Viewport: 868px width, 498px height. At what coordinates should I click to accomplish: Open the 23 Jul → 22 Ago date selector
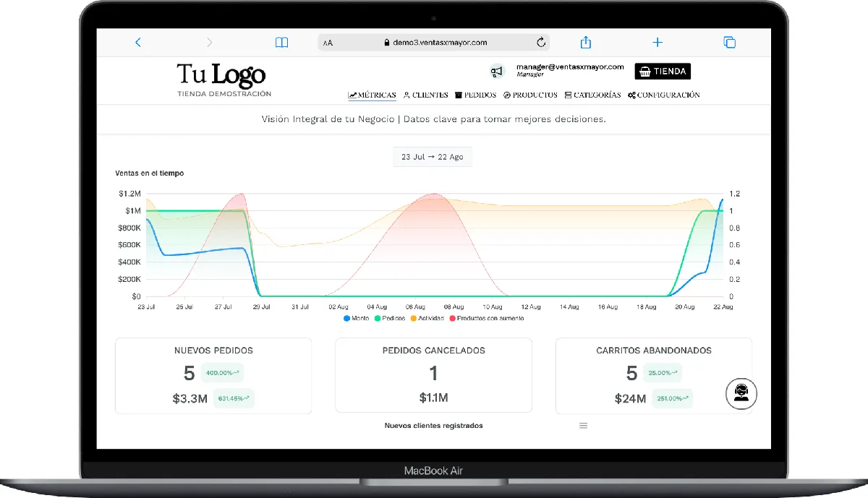point(432,156)
